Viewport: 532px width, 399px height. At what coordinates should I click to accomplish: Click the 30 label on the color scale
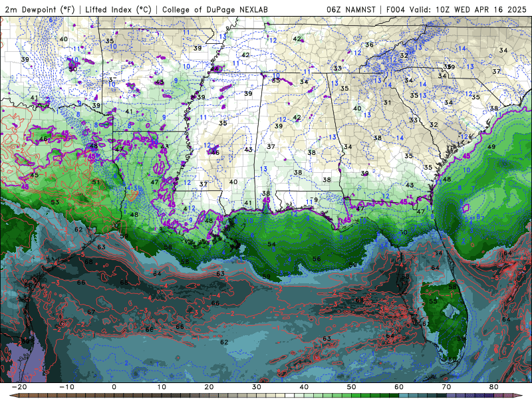coord(257,387)
